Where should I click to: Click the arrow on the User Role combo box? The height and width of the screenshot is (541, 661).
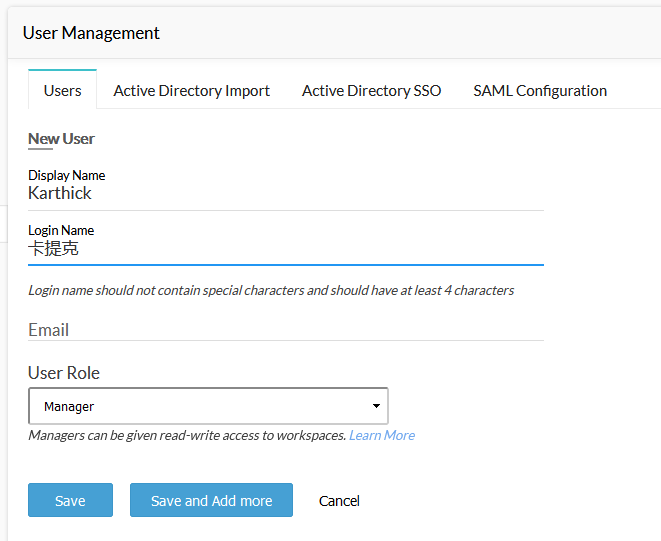pos(376,406)
